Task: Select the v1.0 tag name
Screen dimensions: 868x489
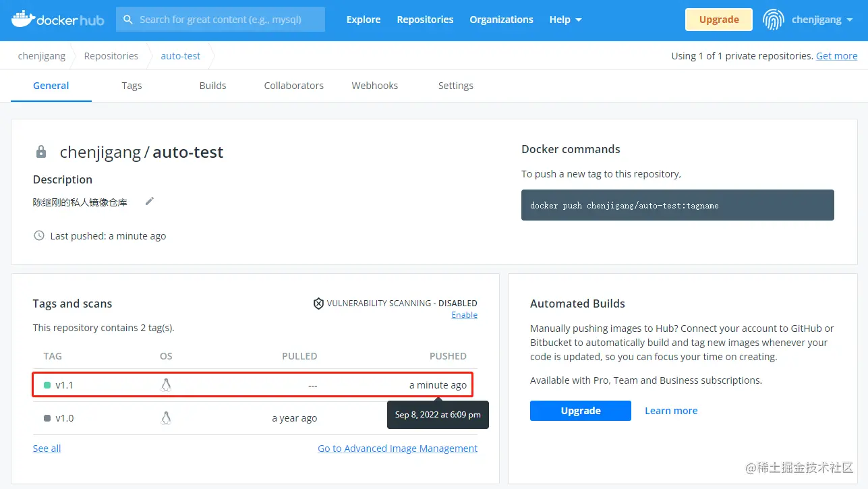Action: coord(64,418)
